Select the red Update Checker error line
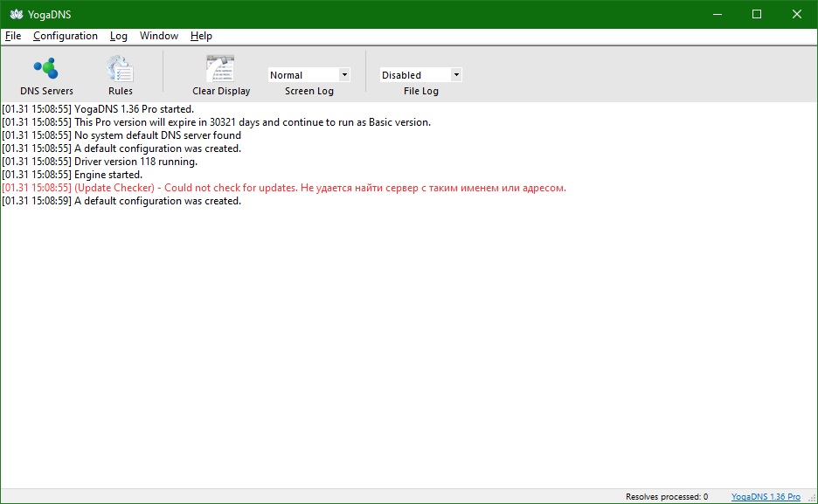This screenshot has width=818, height=504. tap(284, 188)
